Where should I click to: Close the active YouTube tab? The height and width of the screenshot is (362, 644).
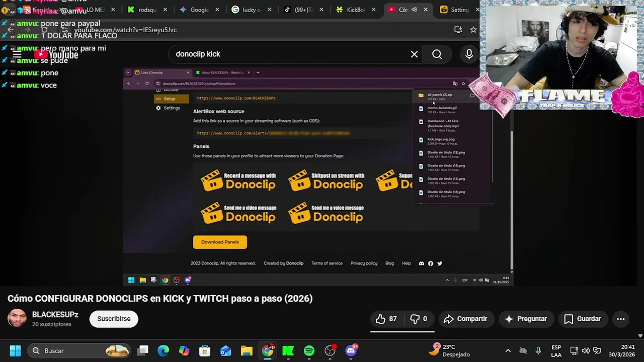tap(426, 10)
